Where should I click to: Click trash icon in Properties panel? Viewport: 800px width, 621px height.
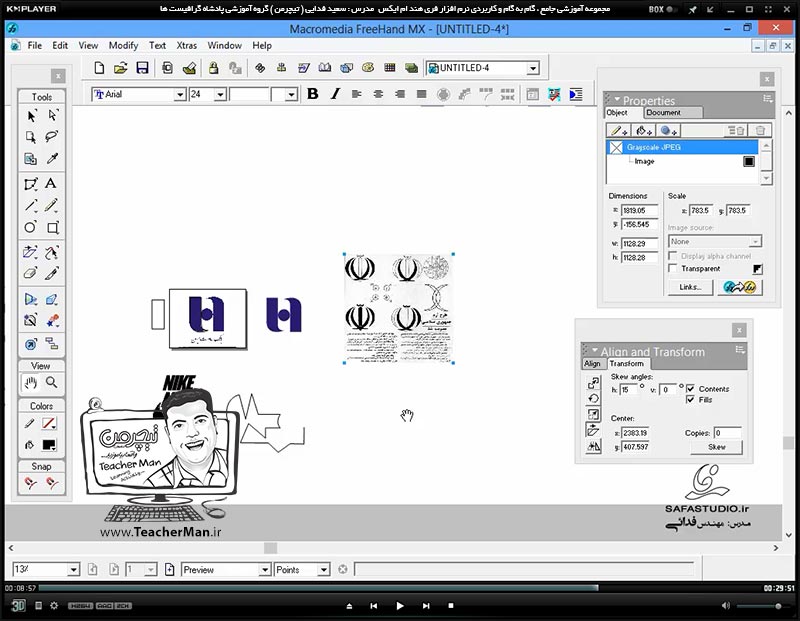(760, 131)
